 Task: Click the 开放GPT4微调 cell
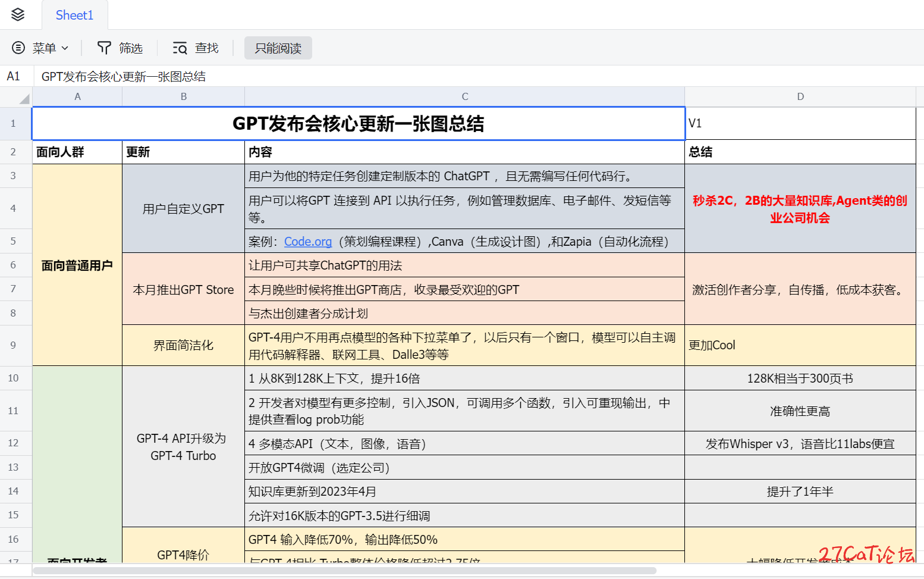(465, 468)
